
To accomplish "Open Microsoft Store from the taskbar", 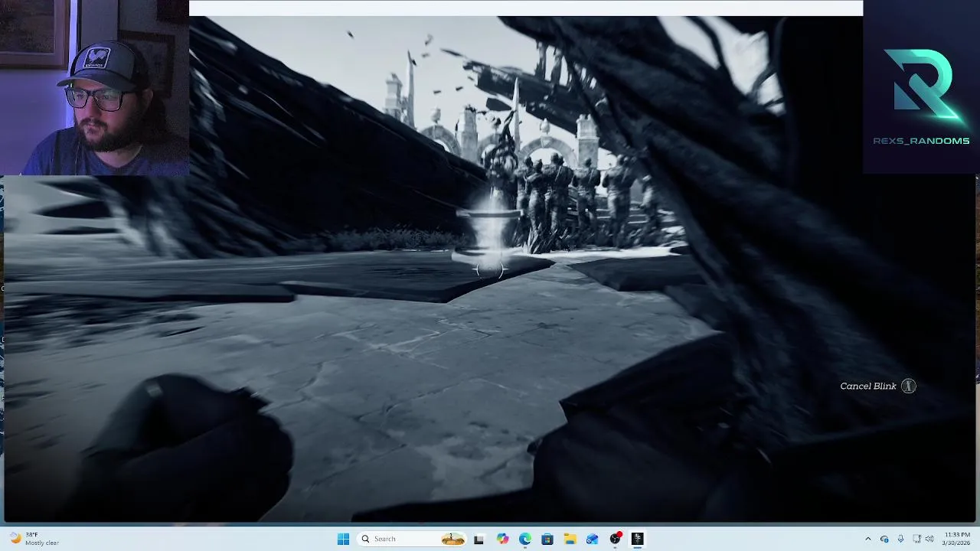I will (547, 539).
